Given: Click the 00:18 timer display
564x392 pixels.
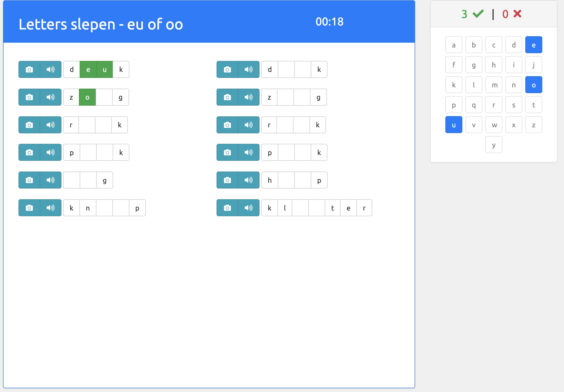Looking at the screenshot, I should pos(329,22).
